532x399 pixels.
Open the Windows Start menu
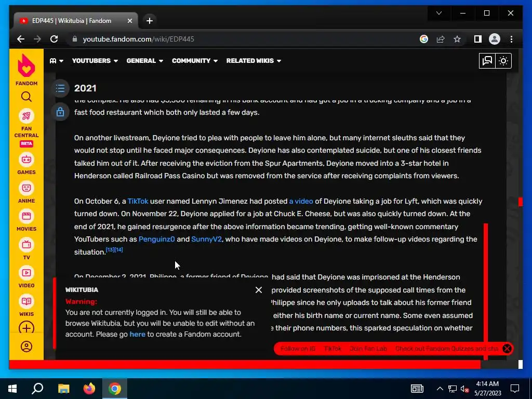click(12, 389)
